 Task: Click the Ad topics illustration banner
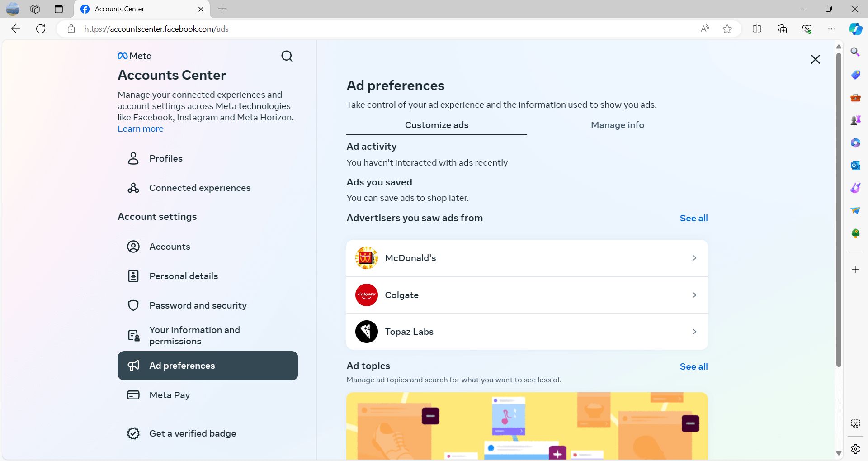coord(527,426)
